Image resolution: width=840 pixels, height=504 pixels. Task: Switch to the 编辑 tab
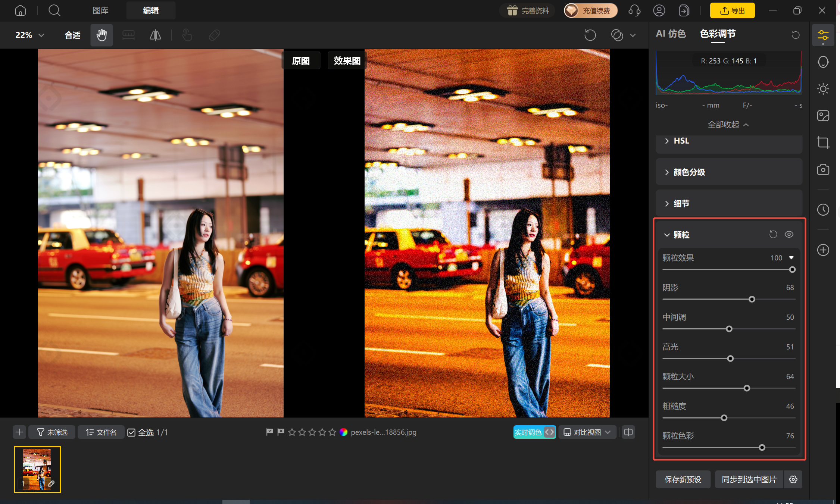click(151, 10)
